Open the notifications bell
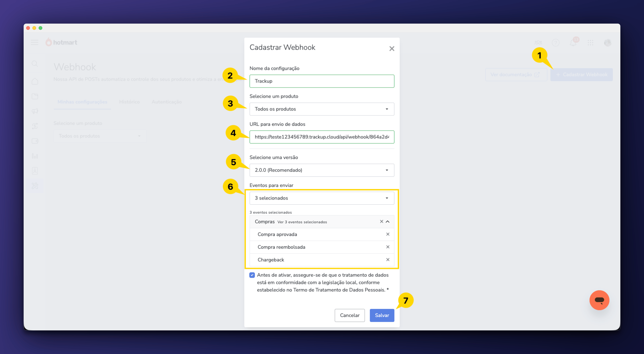 click(x=573, y=43)
